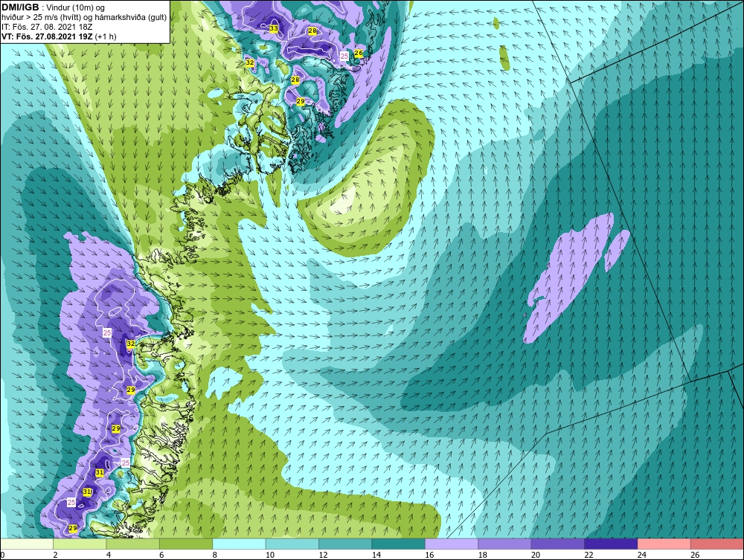
Task: Select the 'VT: Fös. 27.08.2021 19Z (+1 h)' line
Action: coord(59,36)
